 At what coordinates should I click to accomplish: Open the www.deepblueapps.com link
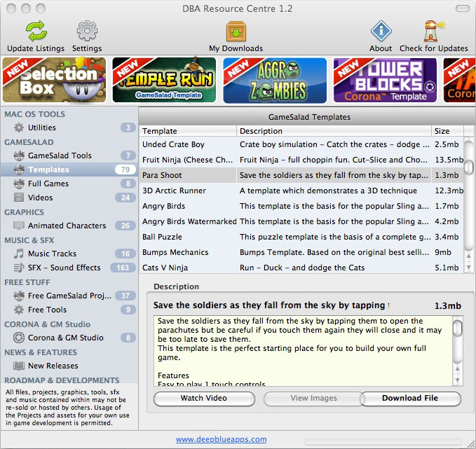pos(222,439)
